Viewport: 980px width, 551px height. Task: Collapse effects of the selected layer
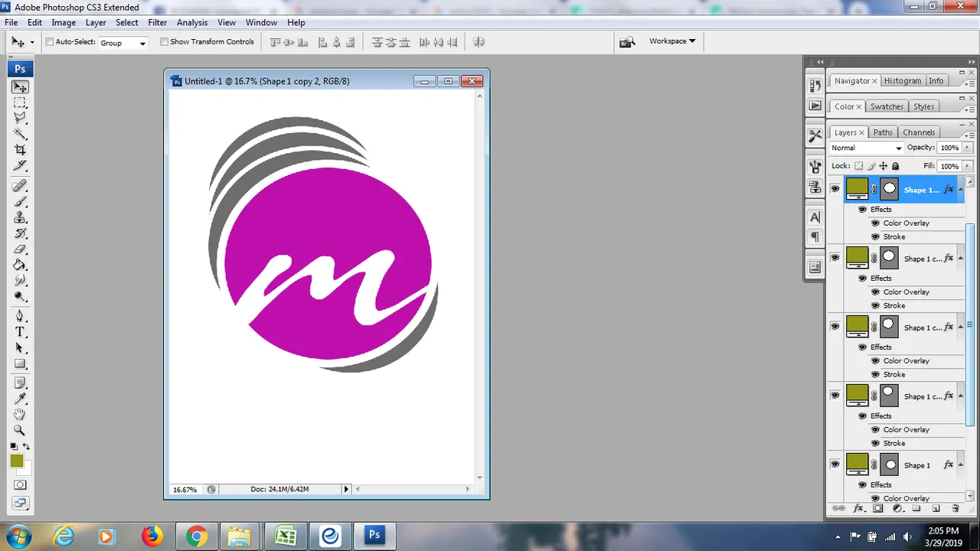[960, 189]
